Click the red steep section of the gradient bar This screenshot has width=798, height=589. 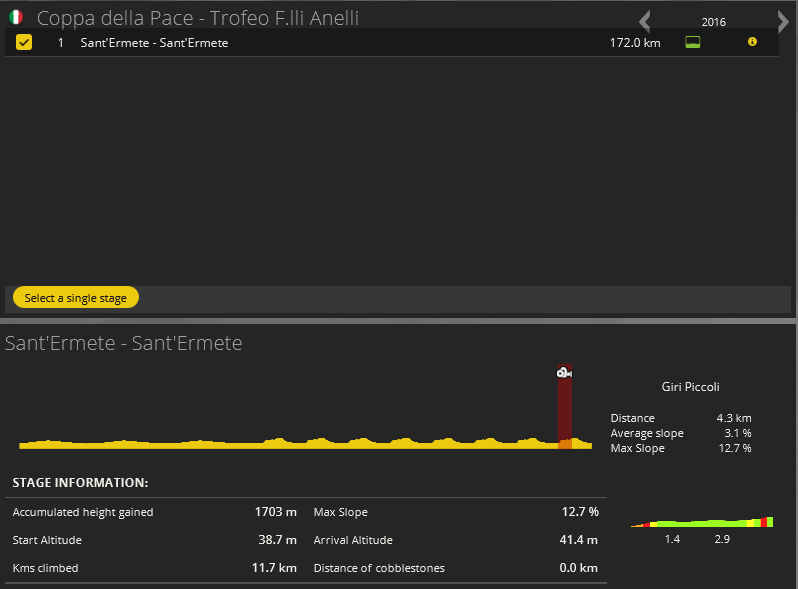(x=764, y=522)
